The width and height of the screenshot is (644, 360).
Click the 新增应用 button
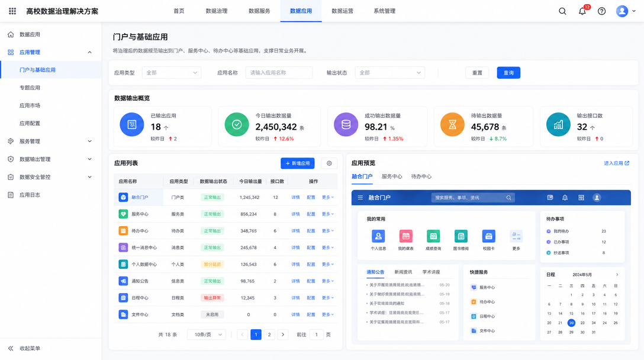point(298,163)
